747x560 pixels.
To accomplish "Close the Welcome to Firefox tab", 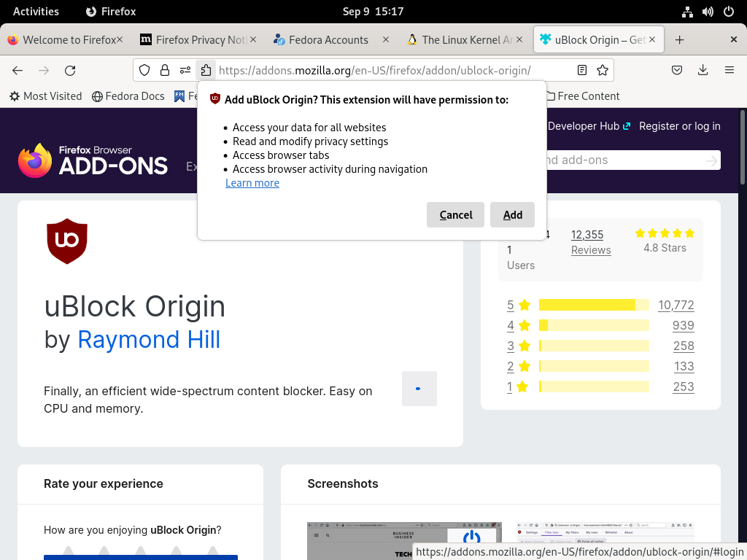I will pyautogui.click(x=120, y=39).
